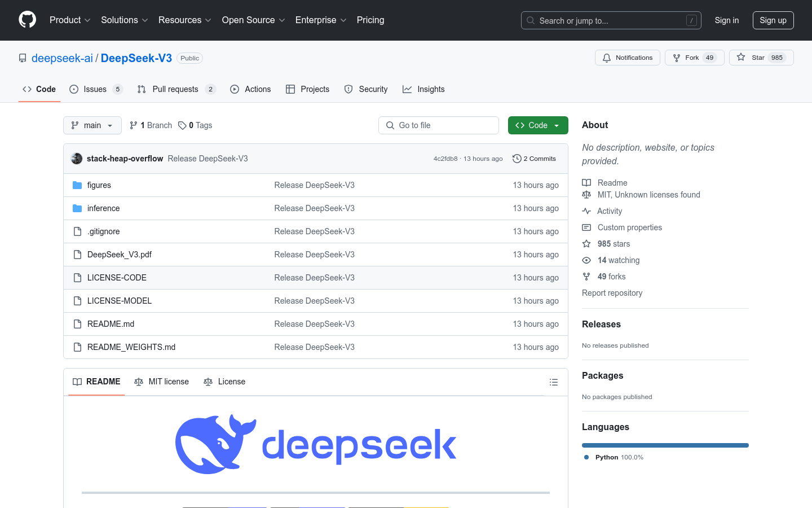Expand the Open Source menu
This screenshot has width=812, height=508.
point(254,20)
